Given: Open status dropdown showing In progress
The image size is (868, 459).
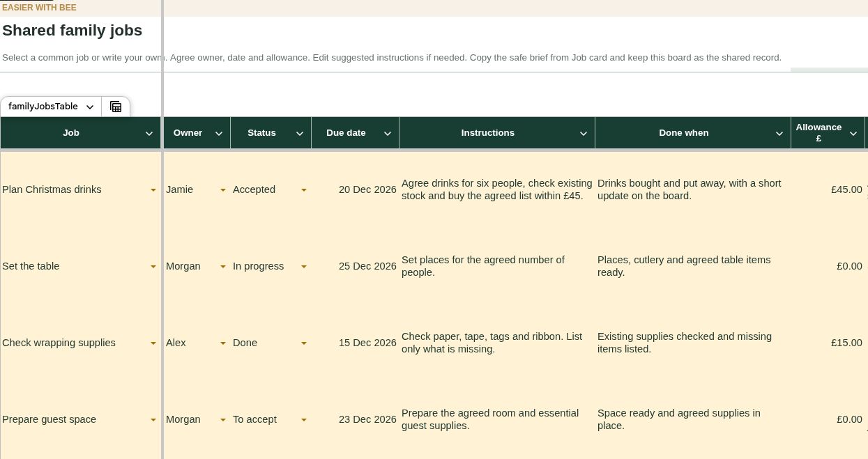Looking at the screenshot, I should pyautogui.click(x=304, y=267).
